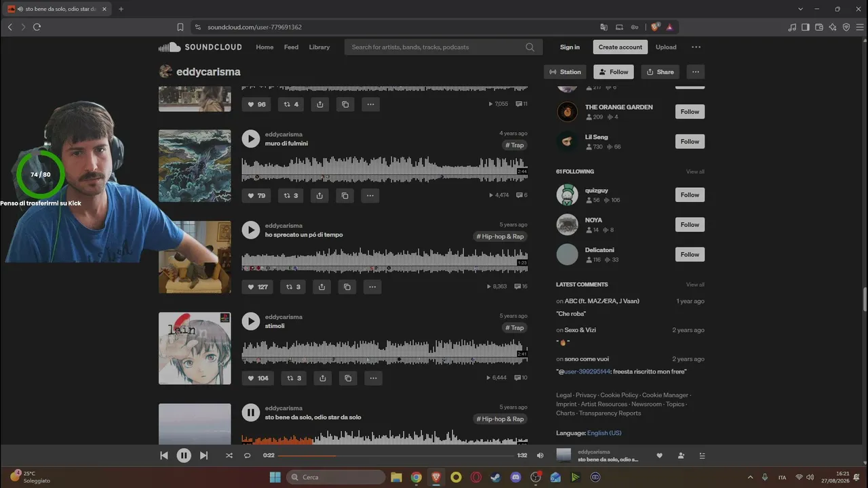Open the Library page
868x488 pixels.
(319, 47)
